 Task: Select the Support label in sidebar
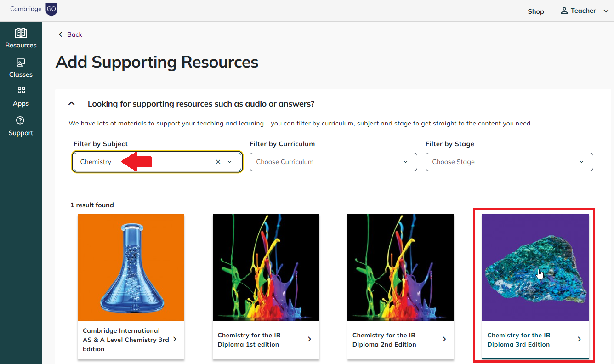[21, 133]
